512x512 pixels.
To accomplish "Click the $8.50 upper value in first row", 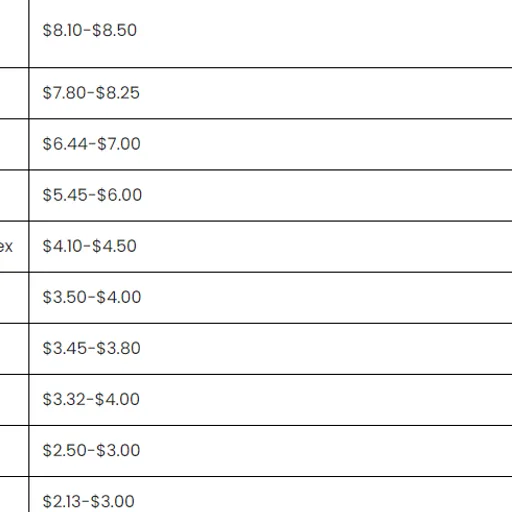I will 114,30.
